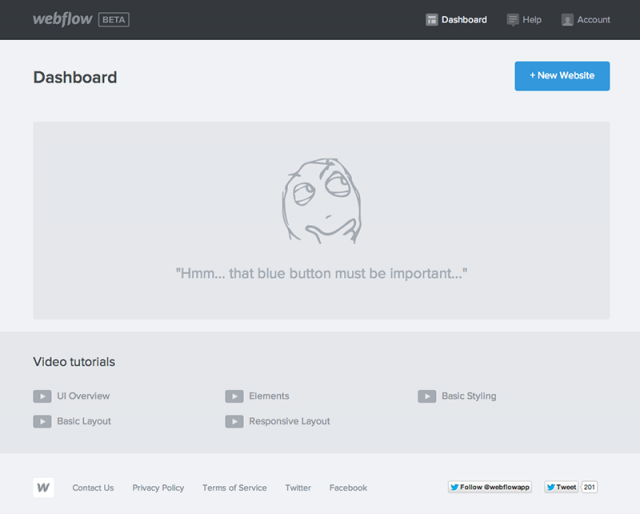Open the Account menu item

point(593,19)
